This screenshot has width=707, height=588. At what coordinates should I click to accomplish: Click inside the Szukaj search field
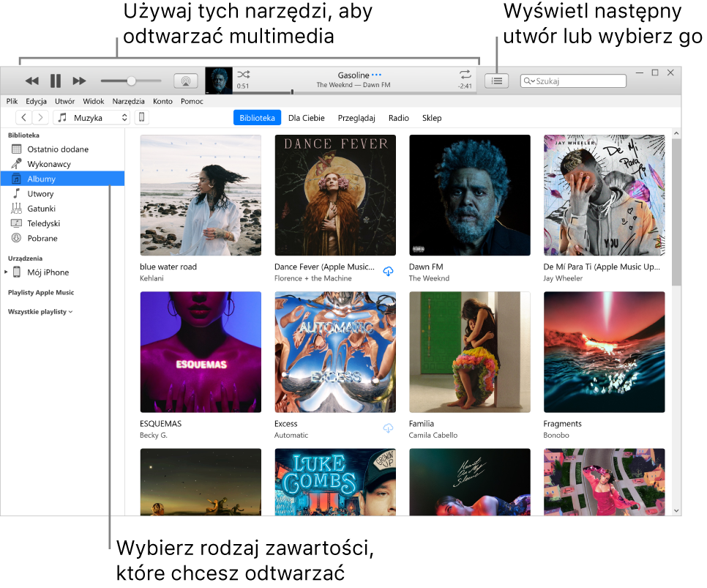(x=578, y=81)
